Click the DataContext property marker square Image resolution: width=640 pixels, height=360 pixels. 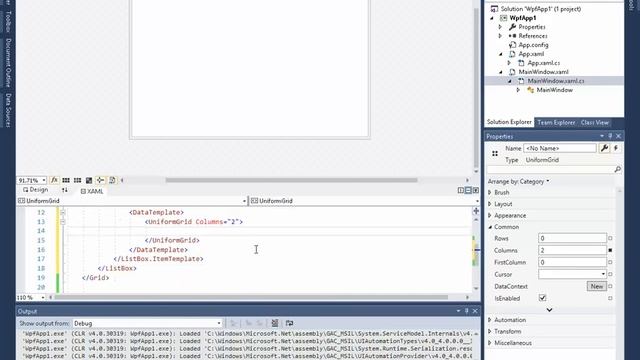point(610,286)
